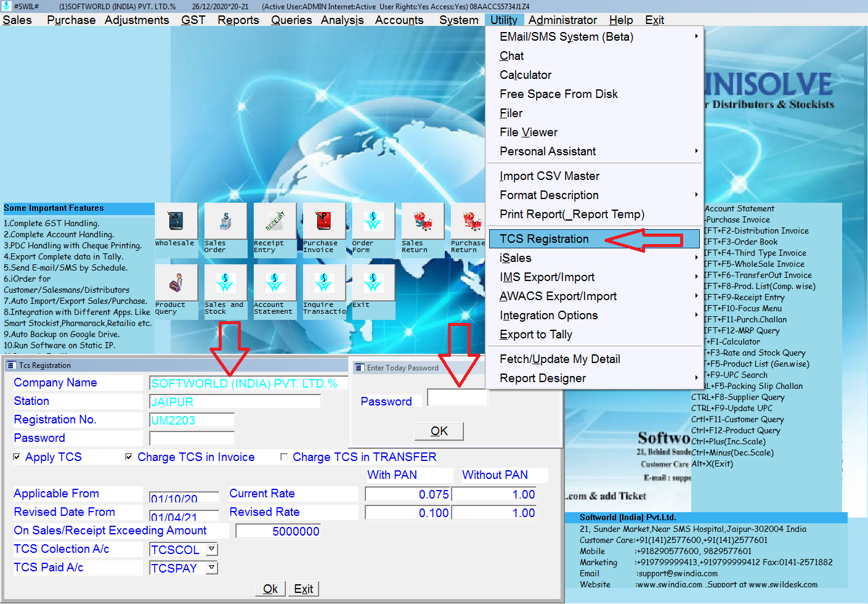Open the Receipt Entry icon

point(275,221)
